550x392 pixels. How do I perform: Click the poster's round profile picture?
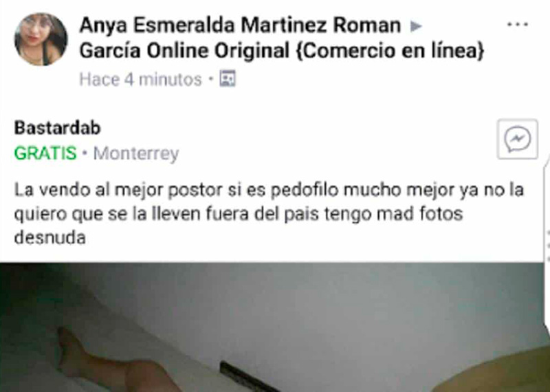[x=41, y=39]
